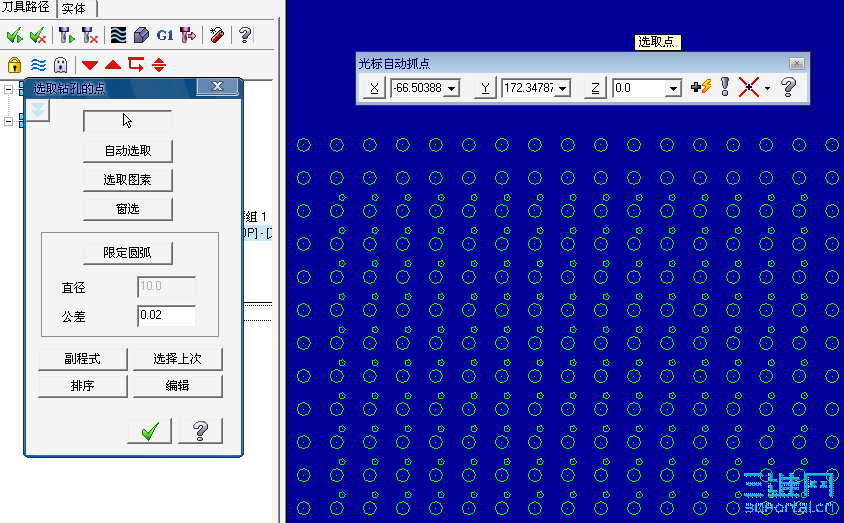This screenshot has height=523, width=844.
Task: Move insert arrow down with red triangle
Action: [90, 65]
